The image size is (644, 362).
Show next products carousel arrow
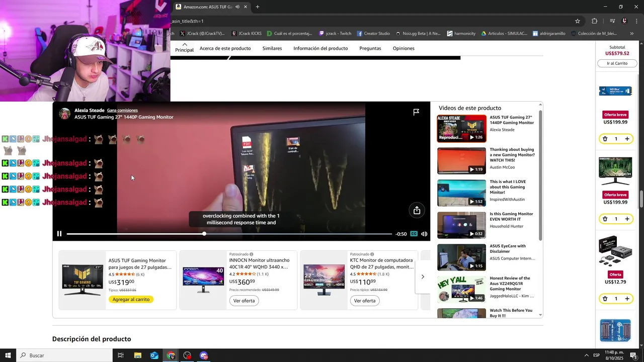[423, 277]
